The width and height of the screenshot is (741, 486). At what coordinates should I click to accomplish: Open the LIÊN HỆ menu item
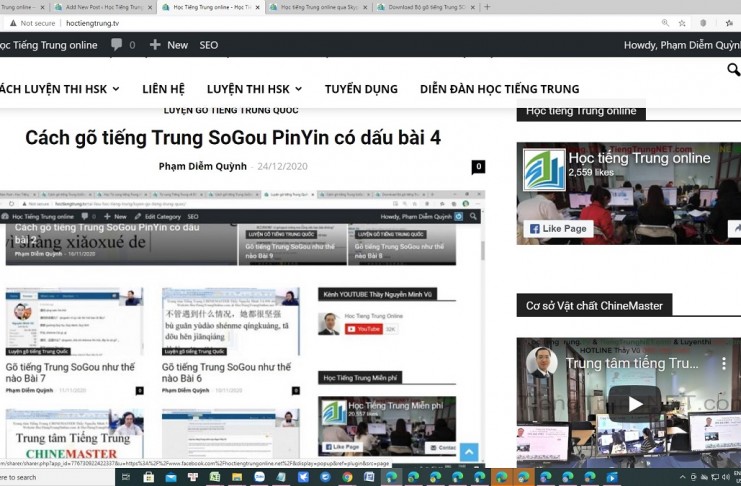164,89
